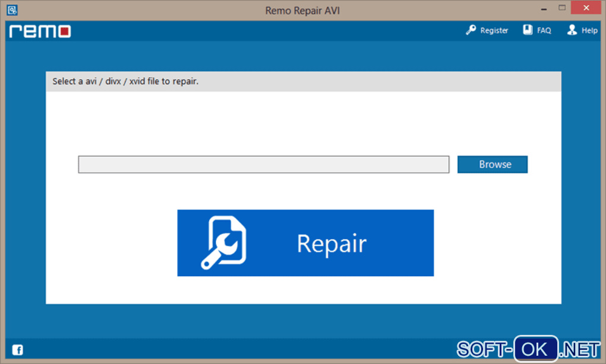This screenshot has width=606, height=364.
Task: Click the Repair button label
Action: click(x=332, y=244)
